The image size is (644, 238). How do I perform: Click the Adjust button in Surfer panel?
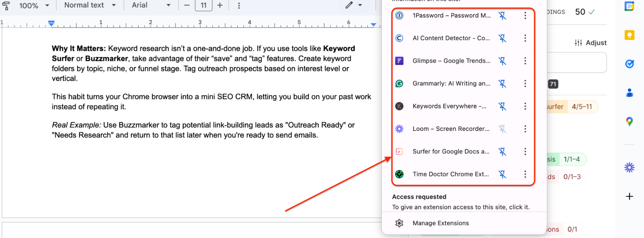click(591, 43)
